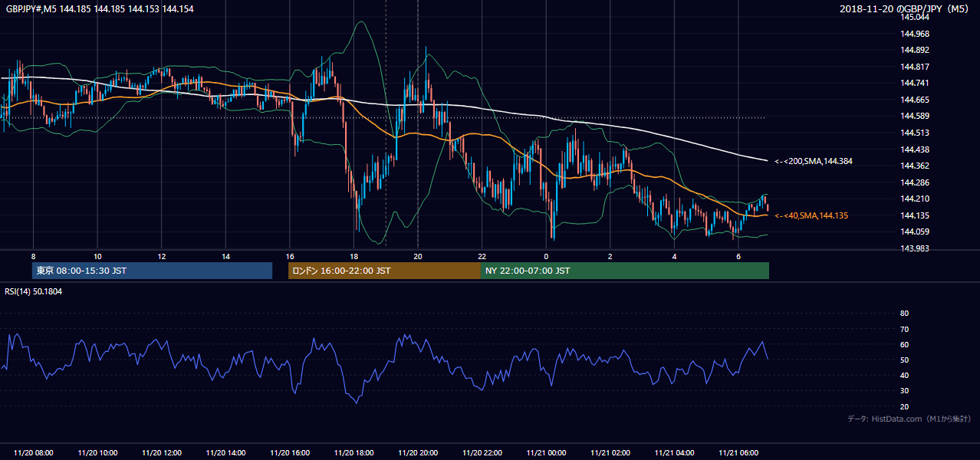
Task: Click RSI scale value 70
Action: (x=904, y=329)
